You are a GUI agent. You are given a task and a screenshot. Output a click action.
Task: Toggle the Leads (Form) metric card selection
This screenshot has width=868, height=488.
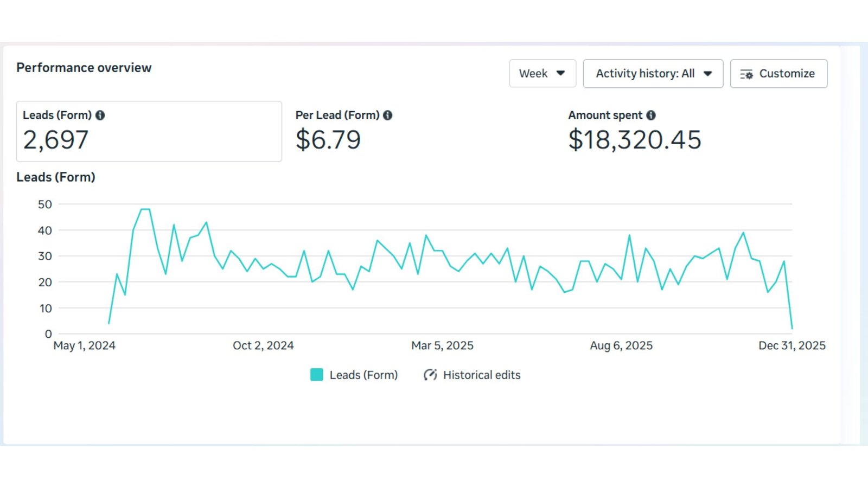coord(149,131)
